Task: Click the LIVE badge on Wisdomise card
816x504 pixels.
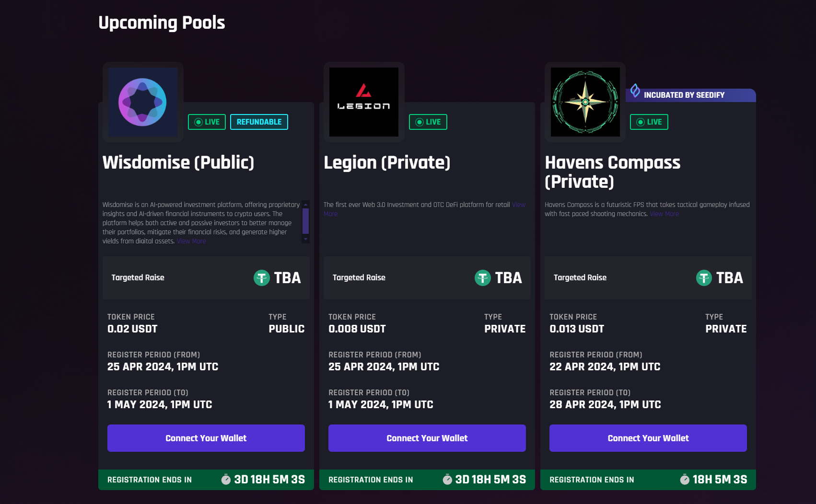Action: point(207,122)
